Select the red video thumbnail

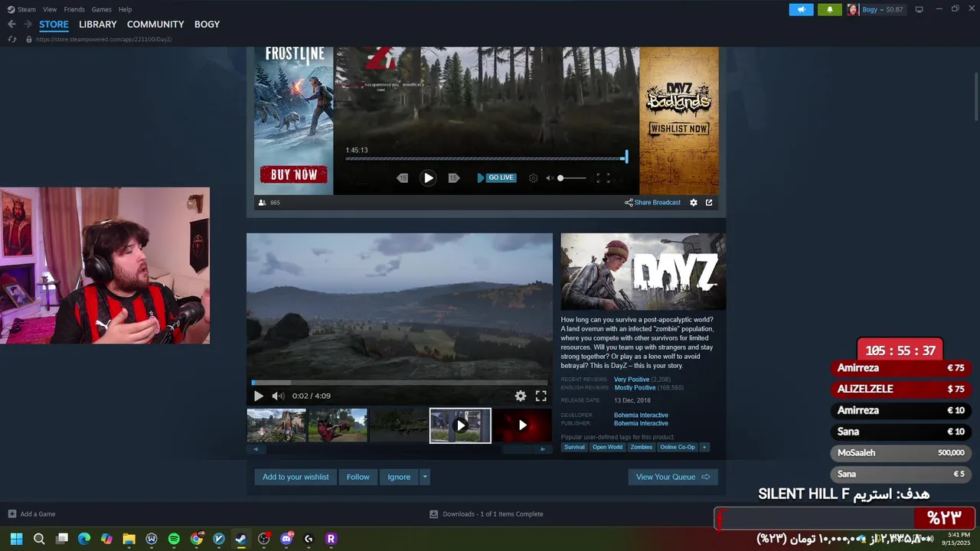tap(522, 425)
